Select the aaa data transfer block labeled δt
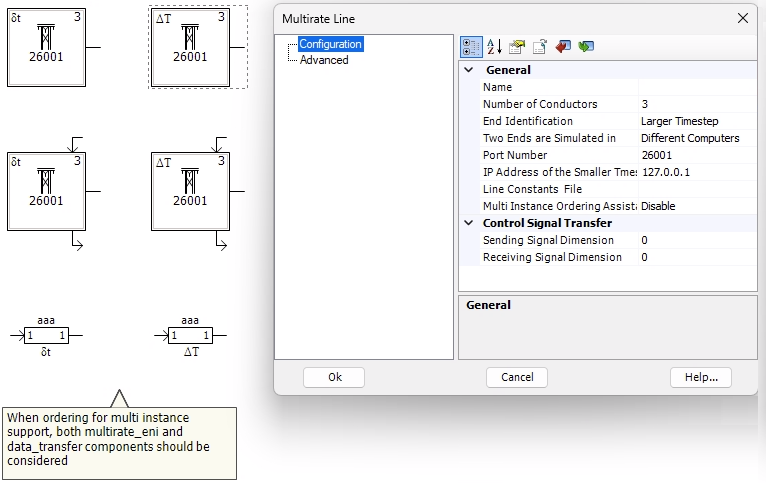766x483 pixels. (x=46, y=336)
